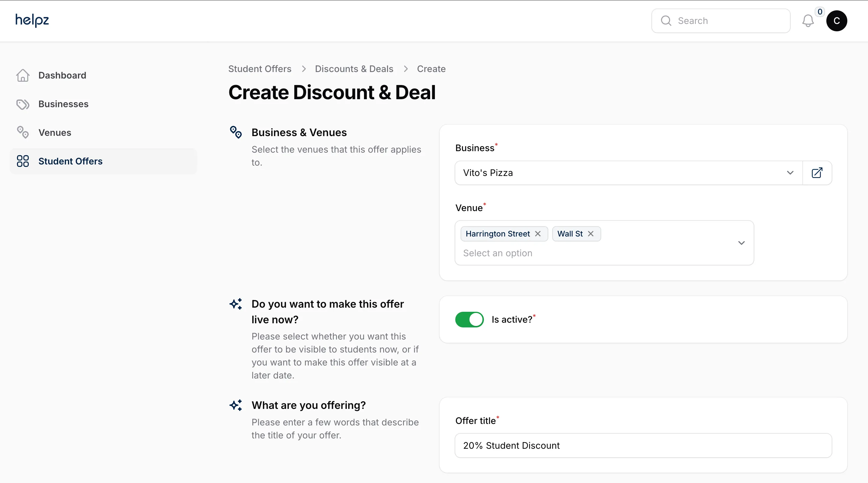
Task: Open the Vito's Pizza business selector
Action: tap(629, 173)
